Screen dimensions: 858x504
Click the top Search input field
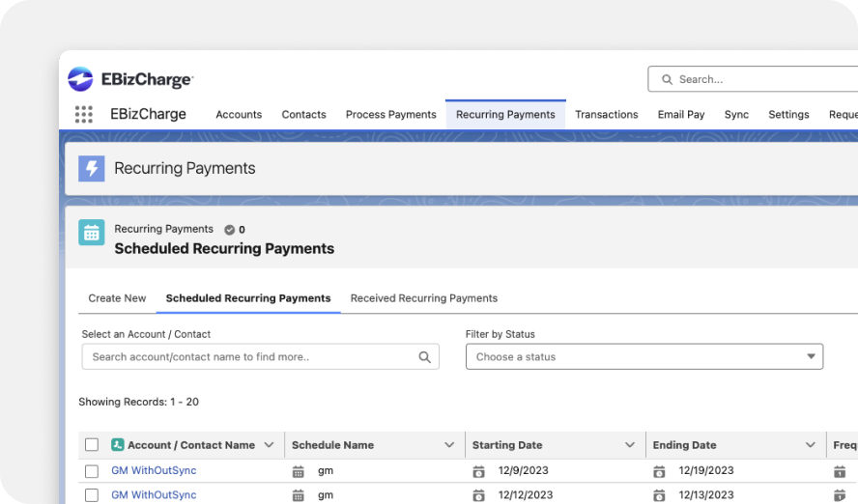753,79
